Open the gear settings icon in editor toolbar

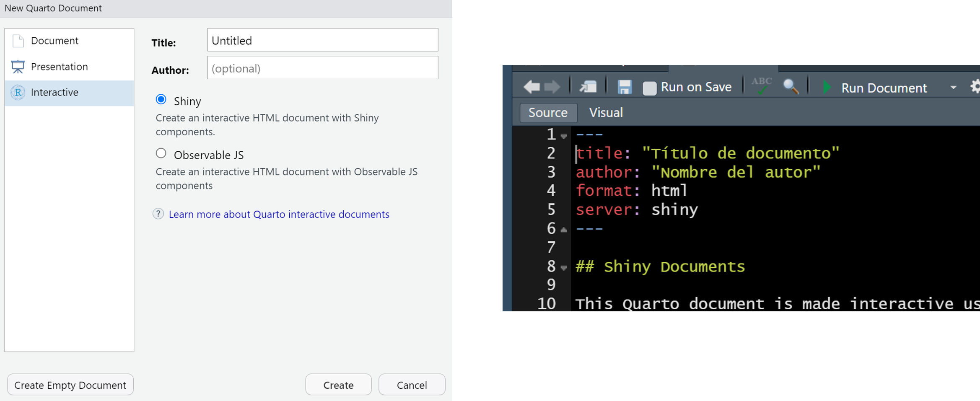pos(975,87)
